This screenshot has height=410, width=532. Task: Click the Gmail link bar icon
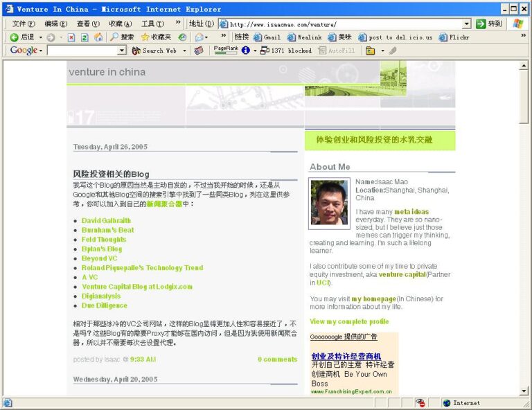pos(267,37)
